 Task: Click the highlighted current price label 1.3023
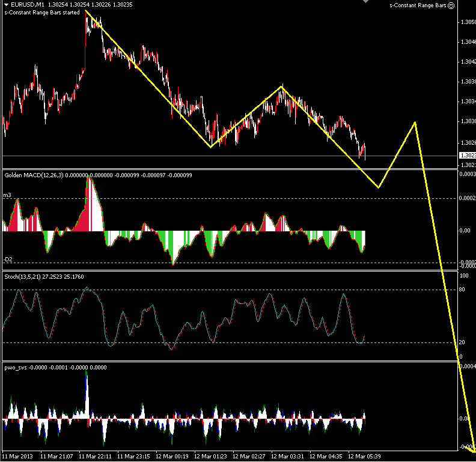(x=468, y=156)
